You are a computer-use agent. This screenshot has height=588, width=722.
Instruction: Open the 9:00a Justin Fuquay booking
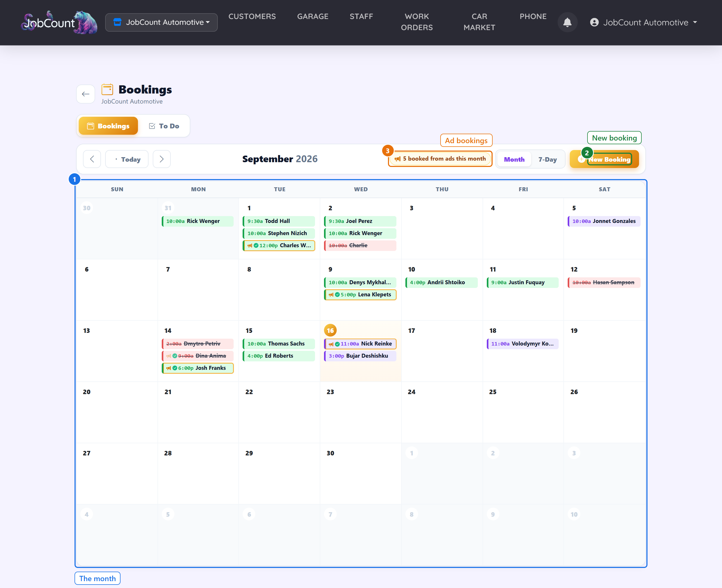click(523, 282)
